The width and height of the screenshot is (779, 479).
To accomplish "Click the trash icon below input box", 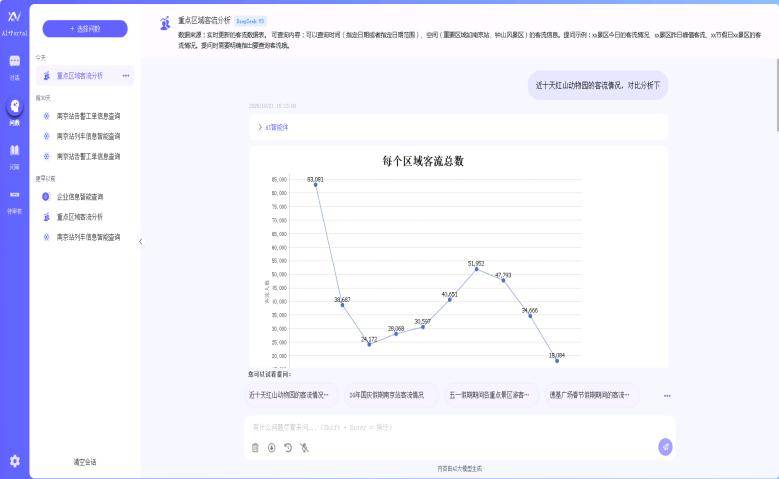I will click(255, 448).
